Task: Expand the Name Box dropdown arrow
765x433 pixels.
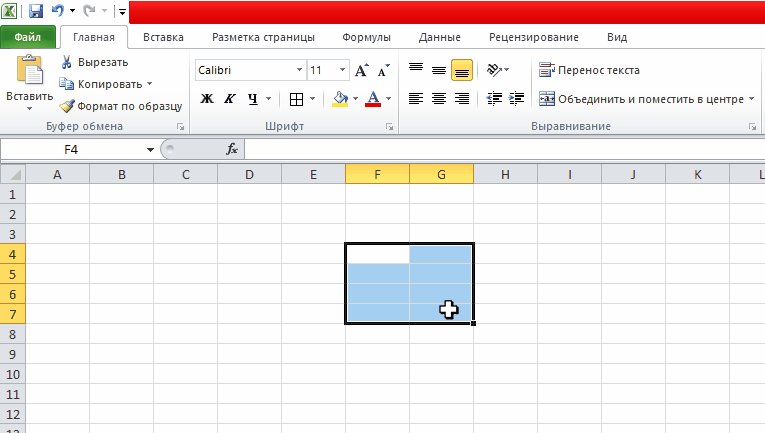Action: (150, 150)
